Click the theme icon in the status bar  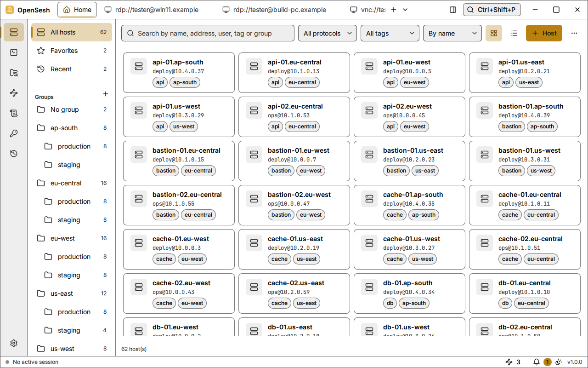point(559,362)
